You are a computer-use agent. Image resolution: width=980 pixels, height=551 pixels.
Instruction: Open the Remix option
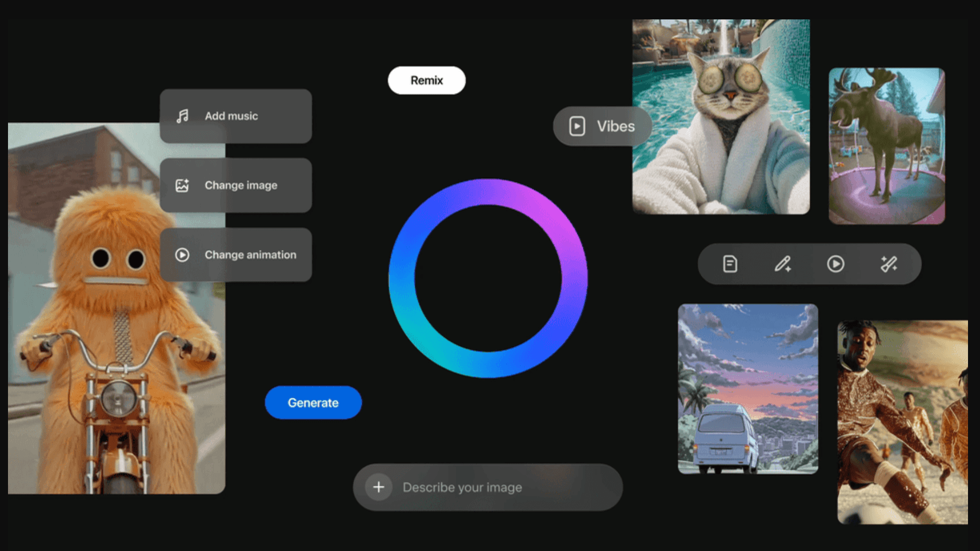426,80
